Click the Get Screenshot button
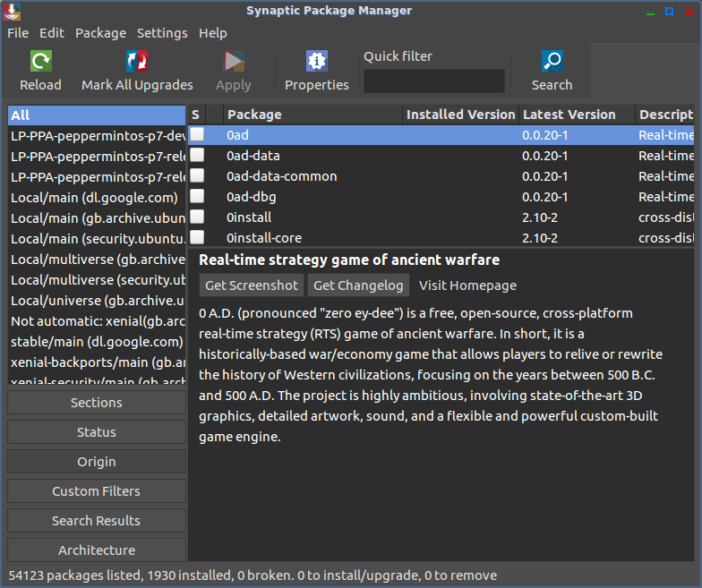 coord(252,285)
